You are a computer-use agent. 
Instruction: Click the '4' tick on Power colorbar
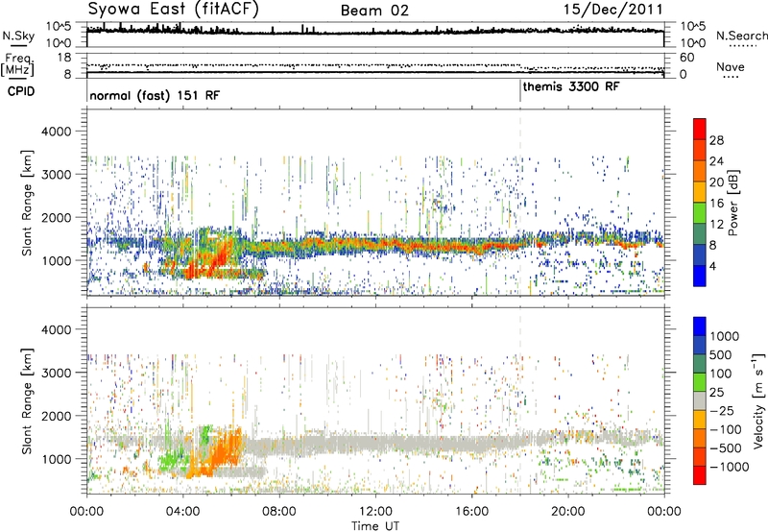tap(712, 266)
